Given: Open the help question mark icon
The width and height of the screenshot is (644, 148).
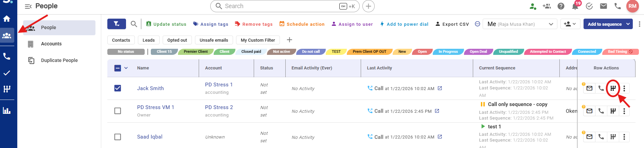Looking at the screenshot, I should [x=561, y=6].
